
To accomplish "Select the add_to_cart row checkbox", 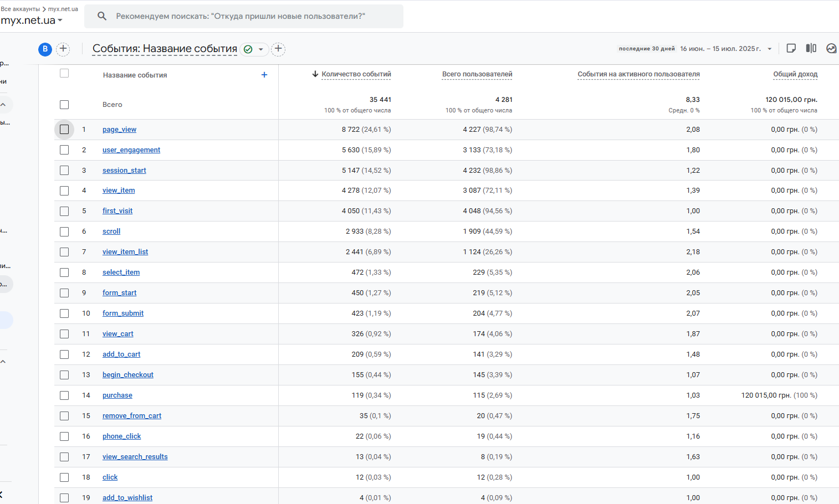I will coord(64,354).
